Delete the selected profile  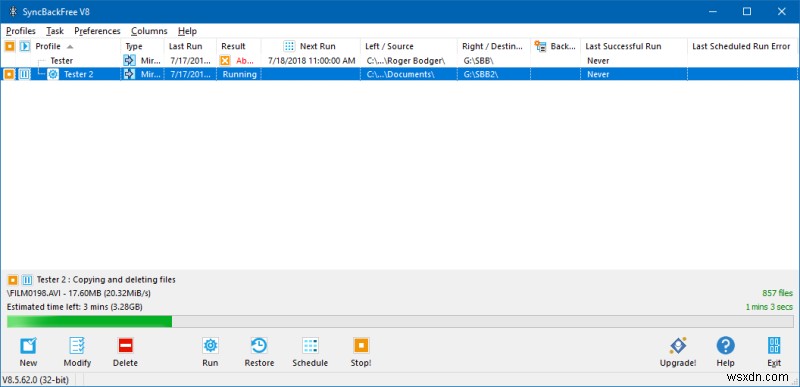(x=125, y=352)
